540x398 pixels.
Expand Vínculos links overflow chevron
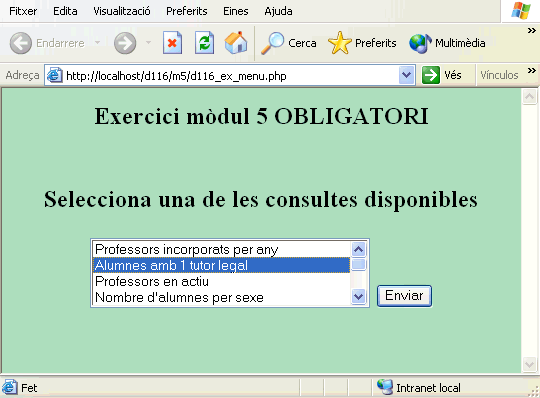[532, 71]
